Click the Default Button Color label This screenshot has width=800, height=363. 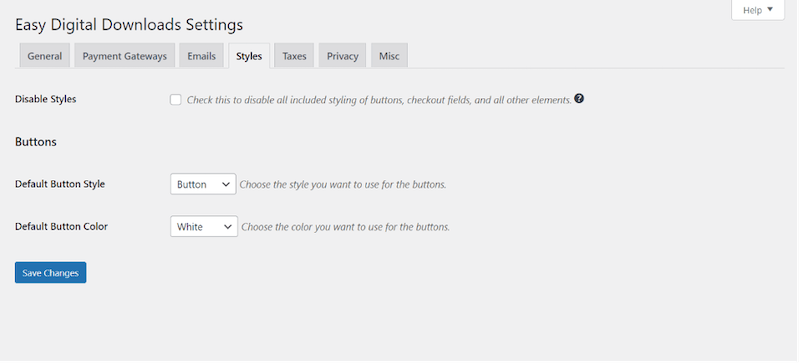[61, 226]
